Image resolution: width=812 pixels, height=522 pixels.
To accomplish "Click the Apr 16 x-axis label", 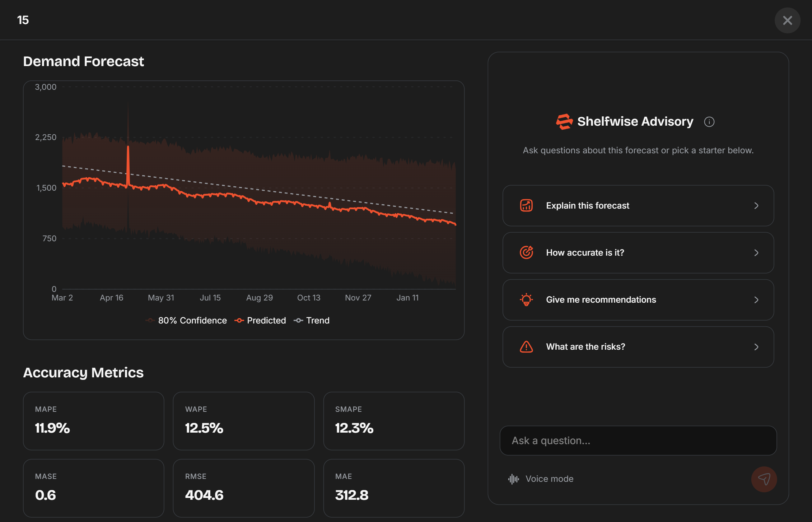I will pos(111,298).
